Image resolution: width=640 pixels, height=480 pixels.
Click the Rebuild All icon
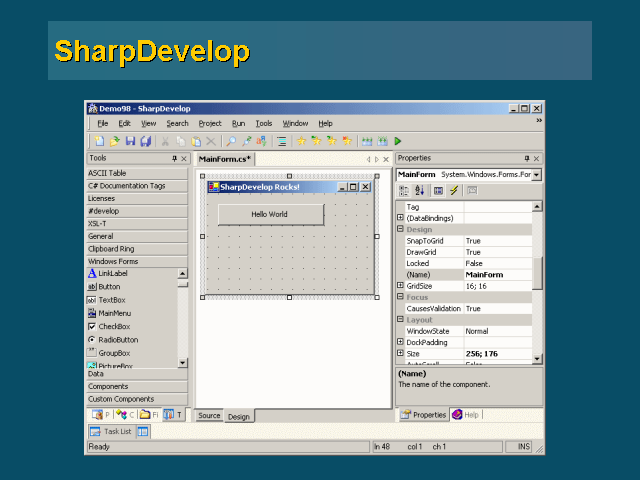click(382, 141)
